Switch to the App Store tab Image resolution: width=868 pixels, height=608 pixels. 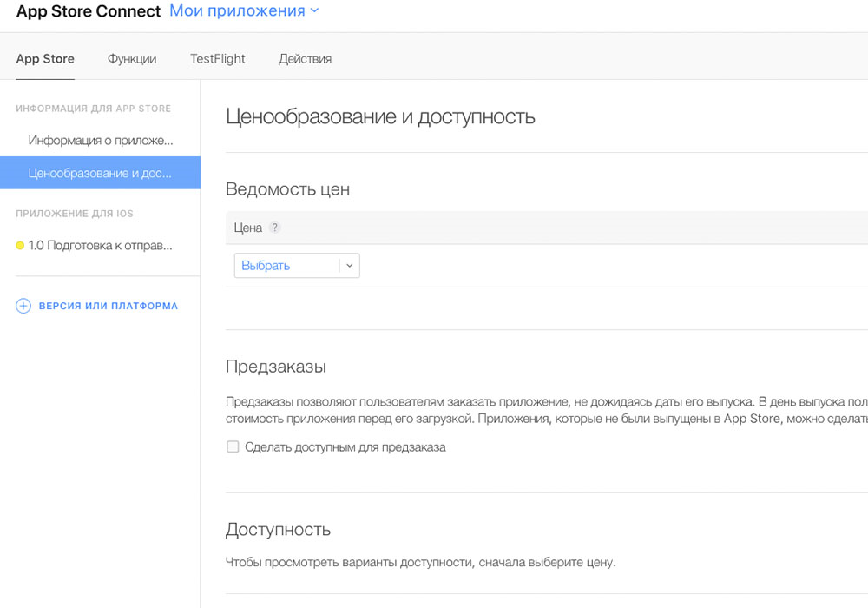(x=45, y=59)
